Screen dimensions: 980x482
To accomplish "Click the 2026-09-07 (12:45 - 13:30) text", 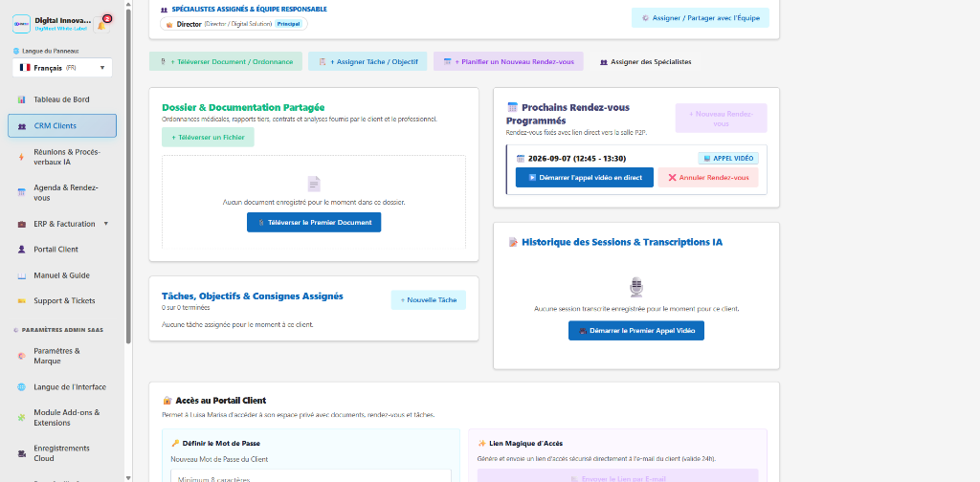I will 577,159.
